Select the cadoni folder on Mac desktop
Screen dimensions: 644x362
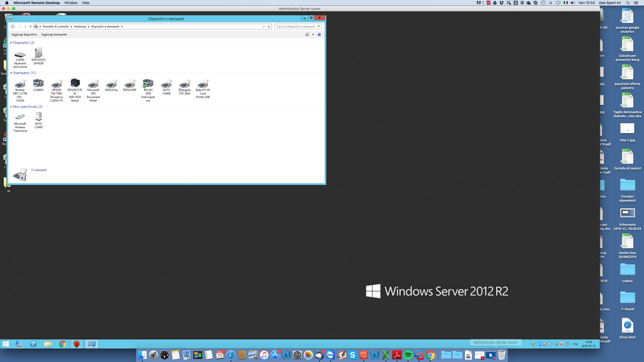coord(627,273)
